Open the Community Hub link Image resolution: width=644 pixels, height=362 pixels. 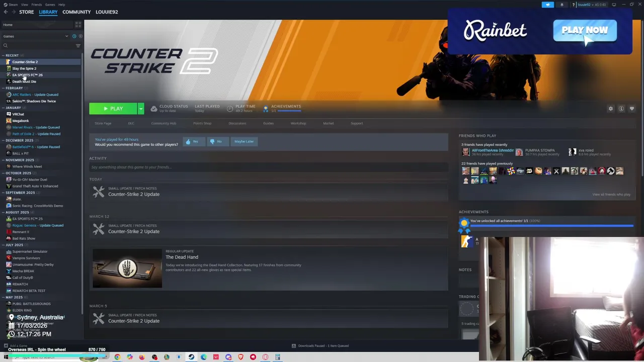(x=164, y=123)
